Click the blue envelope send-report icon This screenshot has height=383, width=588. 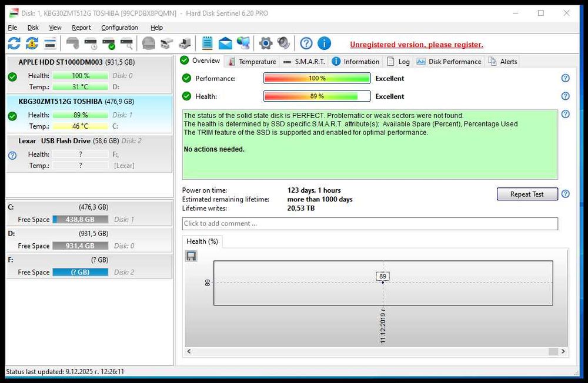[x=225, y=43]
